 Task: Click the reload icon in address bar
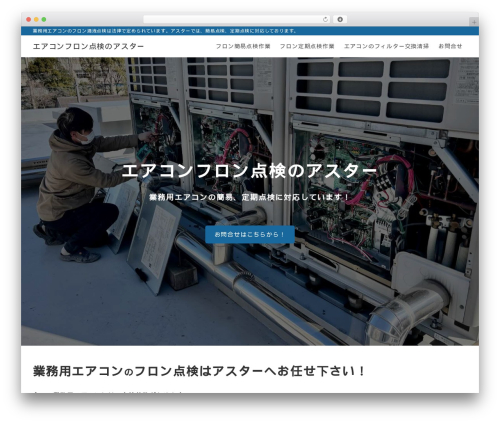(x=325, y=20)
